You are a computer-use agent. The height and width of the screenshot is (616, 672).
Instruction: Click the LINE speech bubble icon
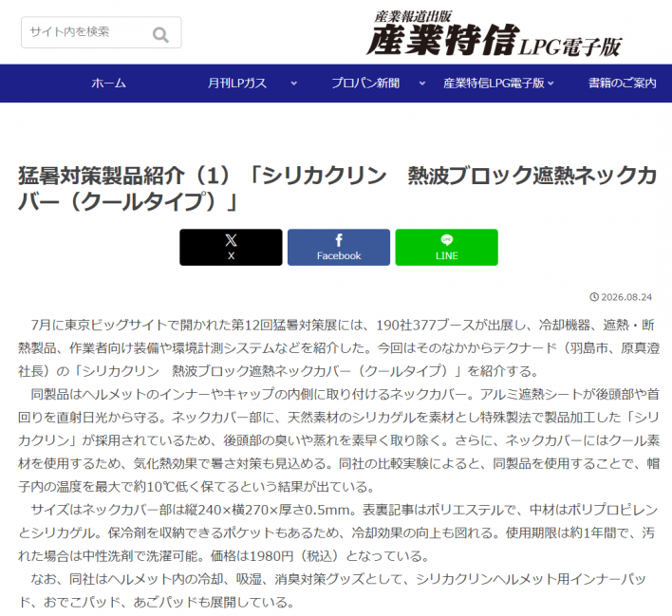tap(446, 239)
